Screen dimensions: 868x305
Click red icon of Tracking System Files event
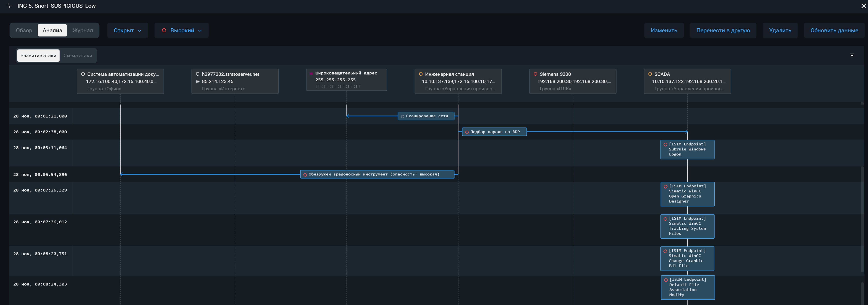(x=665, y=219)
